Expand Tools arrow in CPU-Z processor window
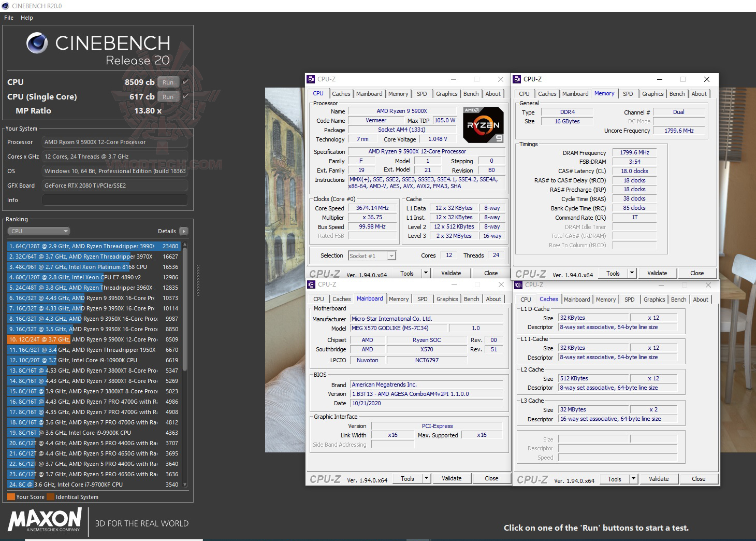This screenshot has height=541, width=756. point(426,273)
